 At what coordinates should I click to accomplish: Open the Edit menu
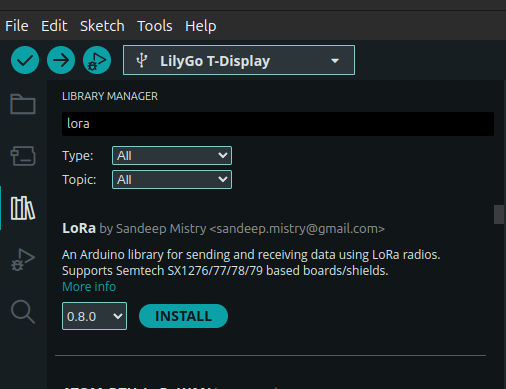tap(54, 26)
